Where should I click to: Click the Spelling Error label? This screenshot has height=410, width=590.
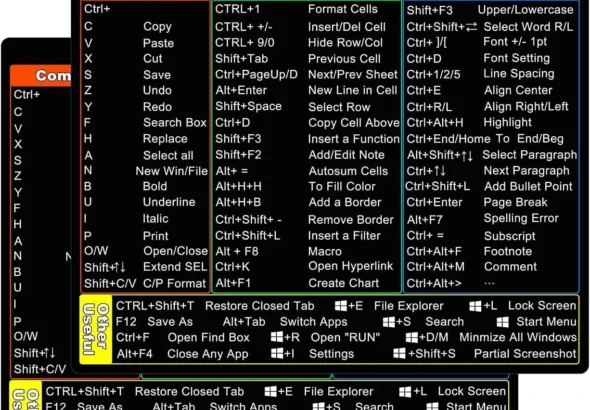521,219
